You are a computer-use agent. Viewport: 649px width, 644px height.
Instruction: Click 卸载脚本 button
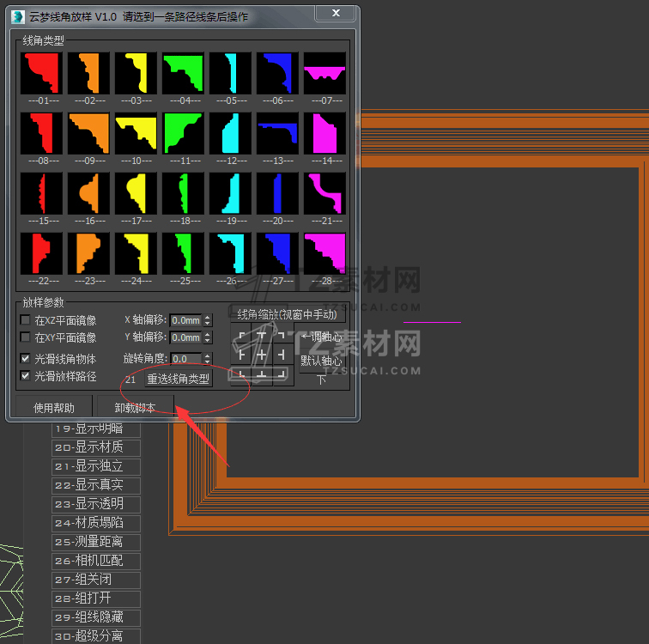(135, 407)
